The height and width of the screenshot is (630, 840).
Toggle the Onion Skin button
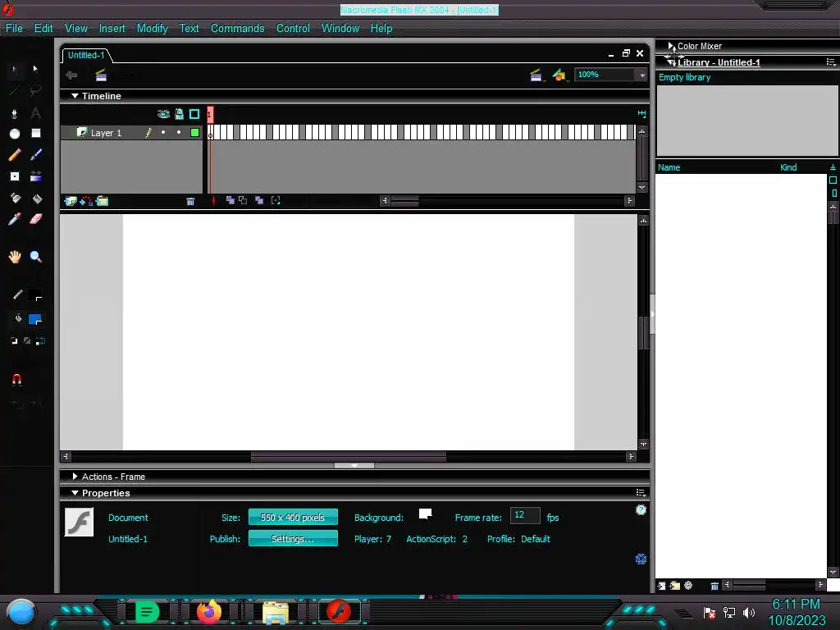tap(231, 200)
